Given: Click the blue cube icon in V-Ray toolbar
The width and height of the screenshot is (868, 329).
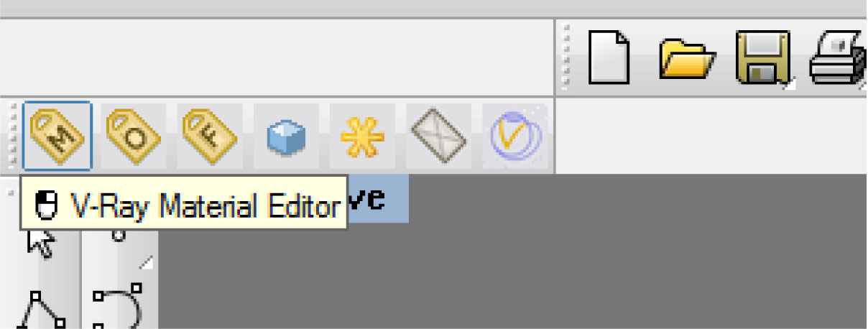Looking at the screenshot, I should click(x=287, y=136).
